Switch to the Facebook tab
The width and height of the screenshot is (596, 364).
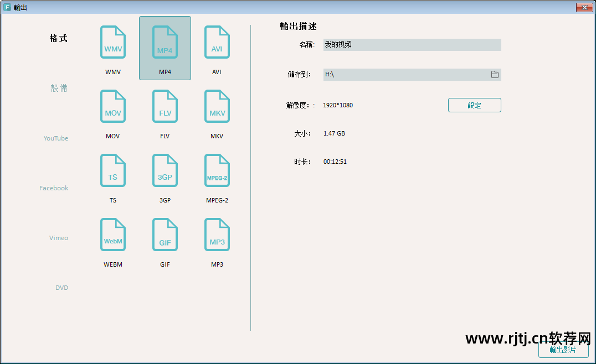(54, 188)
